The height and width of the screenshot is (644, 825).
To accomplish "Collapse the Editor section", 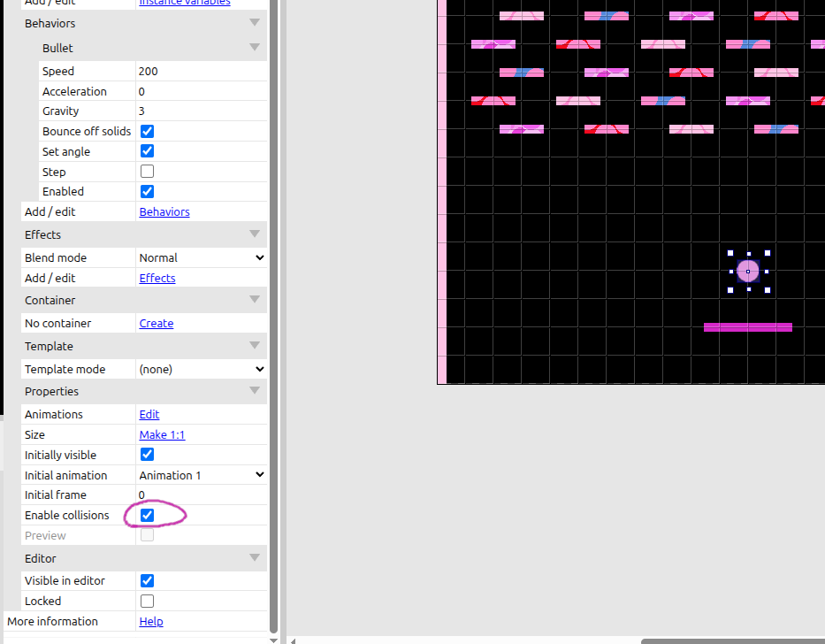I will coord(255,557).
